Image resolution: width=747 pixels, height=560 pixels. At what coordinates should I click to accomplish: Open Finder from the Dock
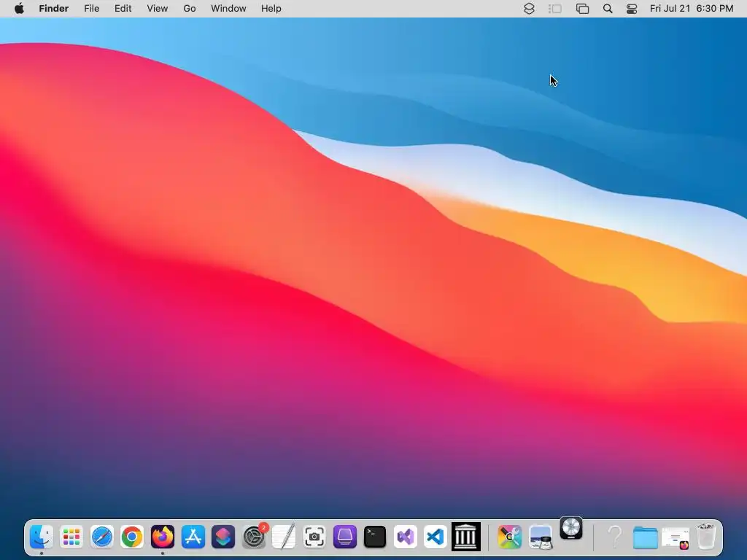42,537
